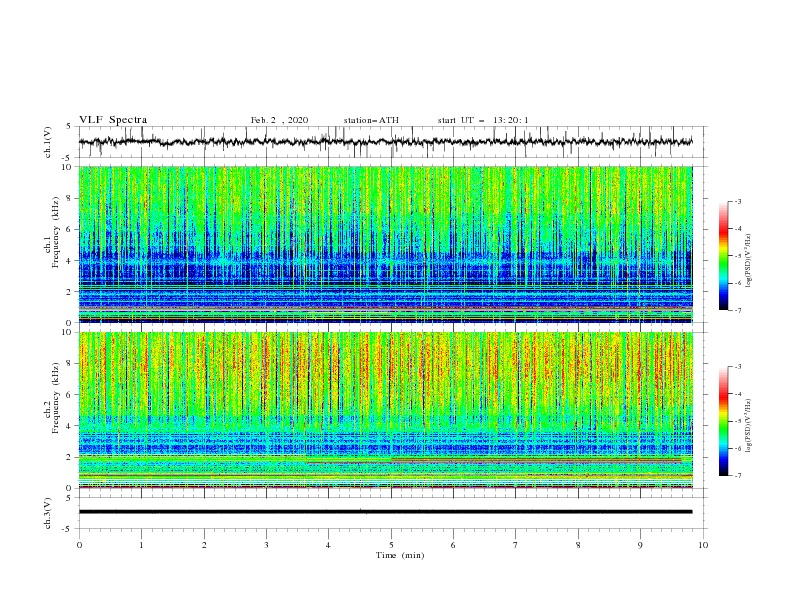The height and width of the screenshot is (612, 792).
Task: Click the ch.1 spectrogram color bar
Action: click(724, 256)
